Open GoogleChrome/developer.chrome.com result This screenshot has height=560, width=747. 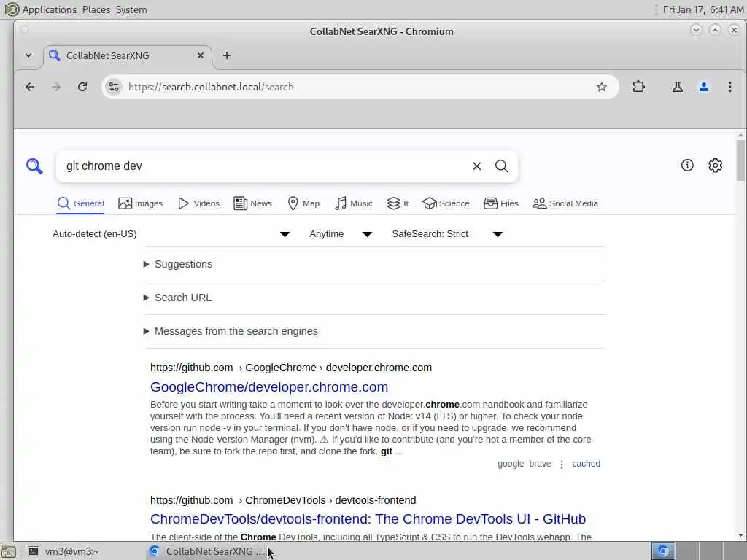269,386
